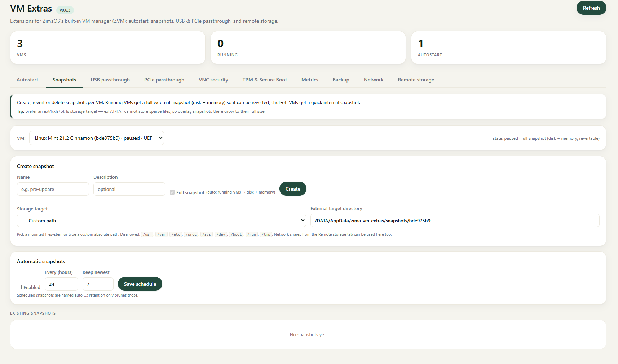
Task: Open the Storage target dropdown
Action: pyautogui.click(x=162, y=221)
